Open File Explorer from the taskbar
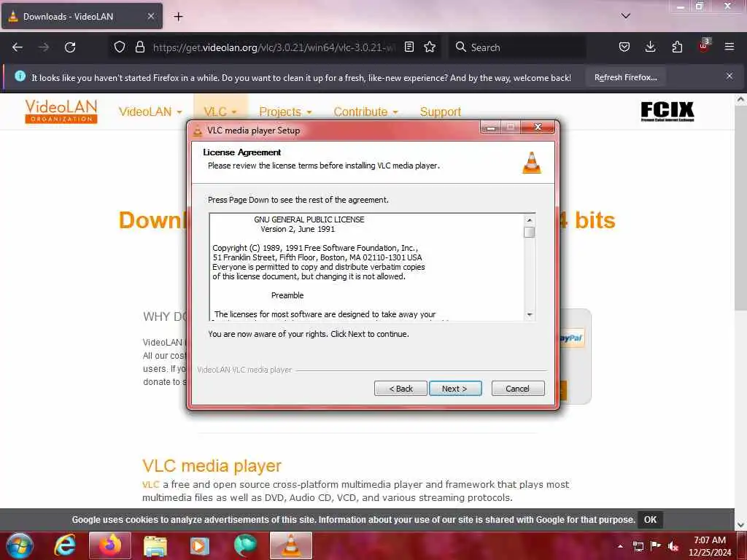747x560 pixels. (x=155, y=545)
